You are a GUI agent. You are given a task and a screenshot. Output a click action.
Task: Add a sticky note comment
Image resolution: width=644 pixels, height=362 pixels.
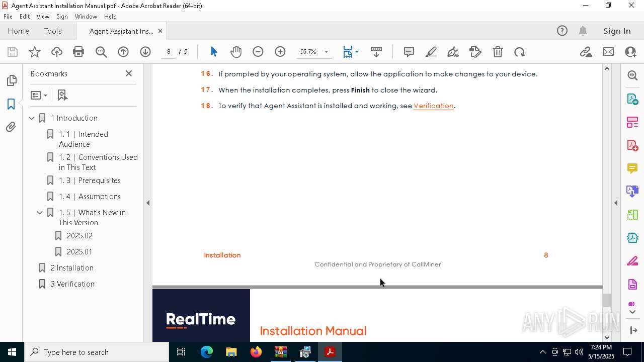point(409,52)
